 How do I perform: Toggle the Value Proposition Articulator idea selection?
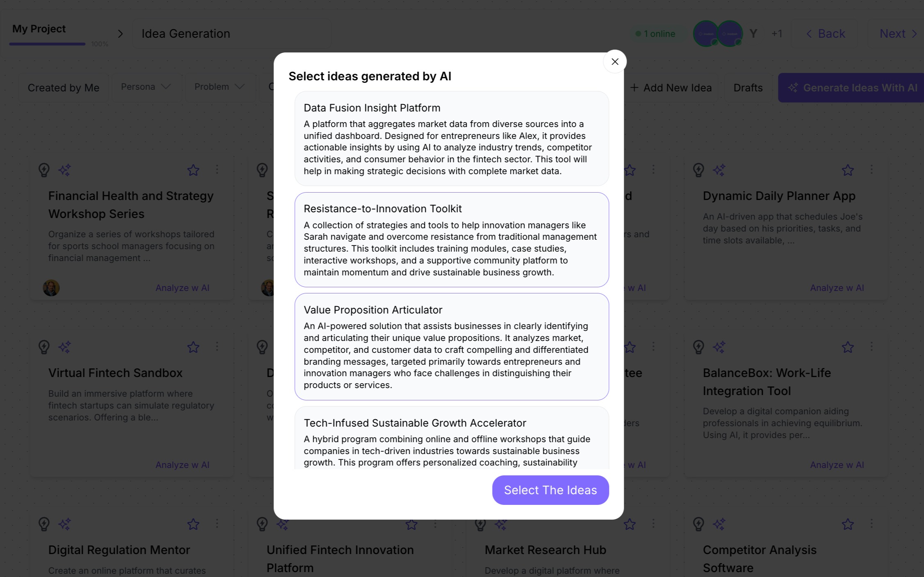pyautogui.click(x=452, y=347)
